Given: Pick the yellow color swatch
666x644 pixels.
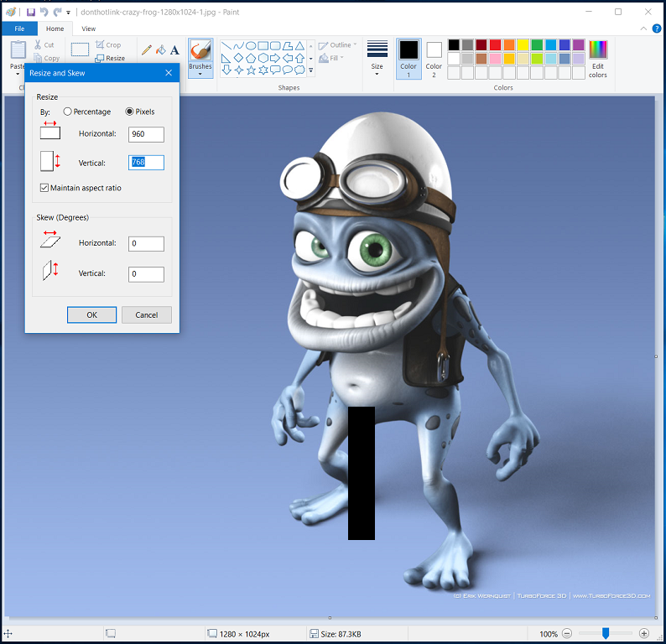Looking at the screenshot, I should click(523, 45).
